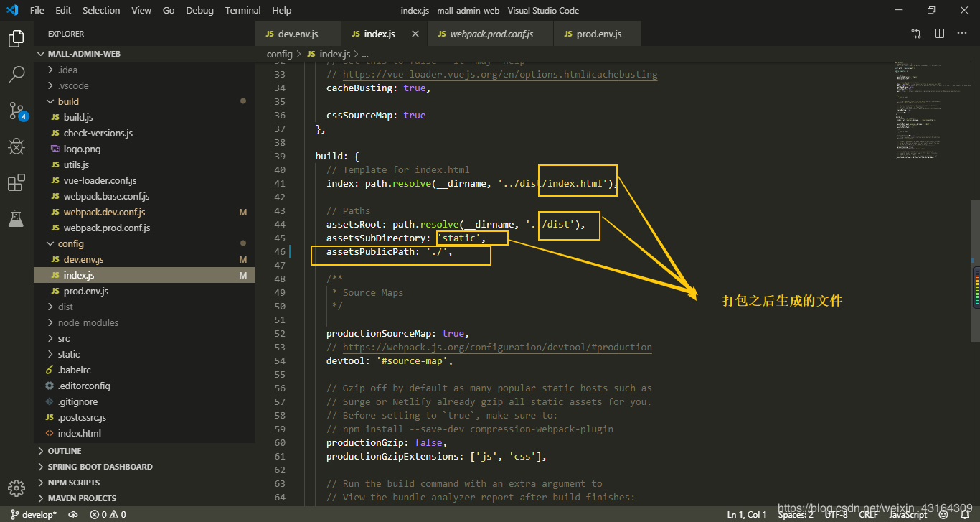
Task: Click the config breadcrumb segment
Action: [280, 54]
